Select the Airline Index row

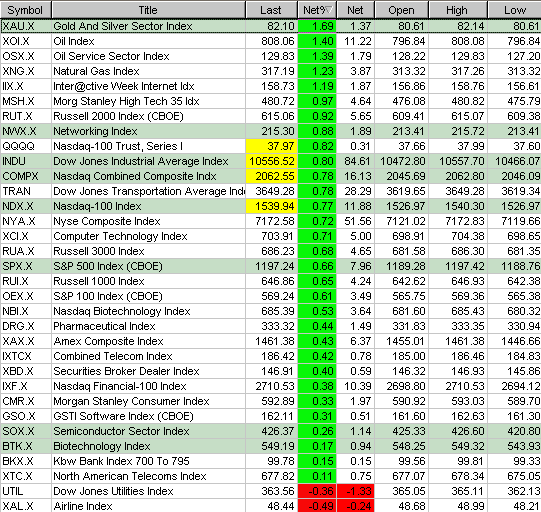point(270,506)
